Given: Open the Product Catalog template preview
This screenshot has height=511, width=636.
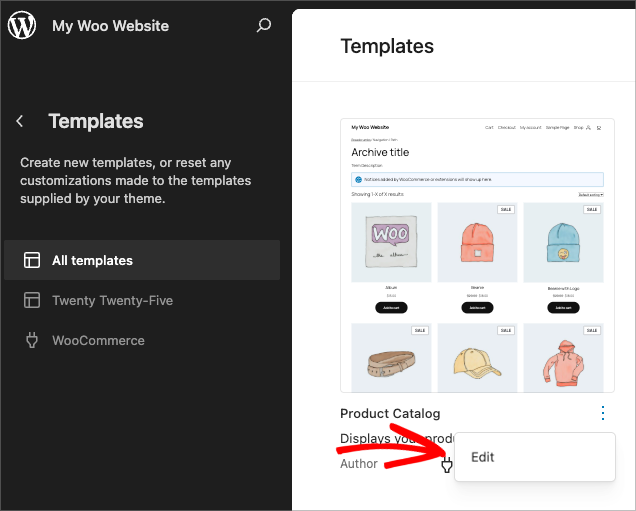Looking at the screenshot, I should tap(477, 256).
